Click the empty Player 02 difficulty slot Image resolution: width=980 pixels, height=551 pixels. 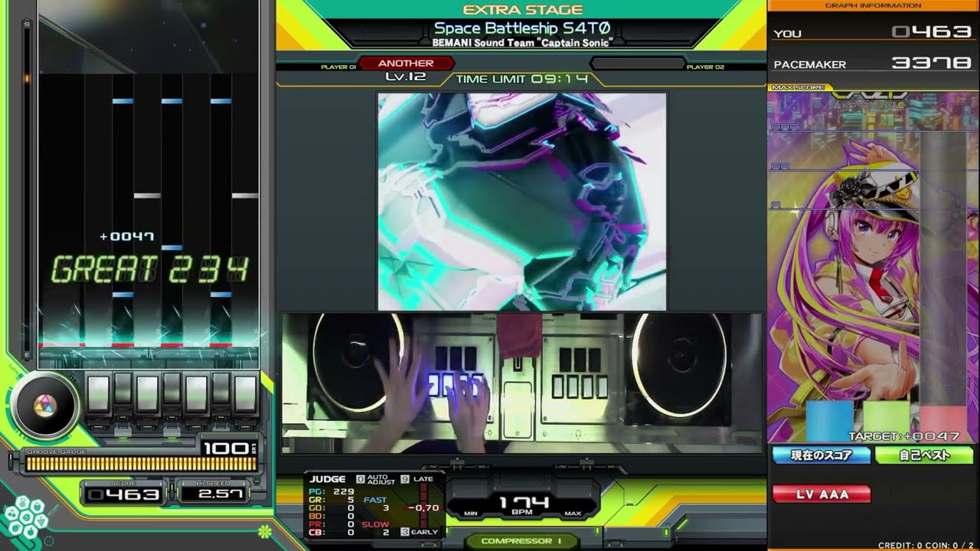[x=637, y=64]
